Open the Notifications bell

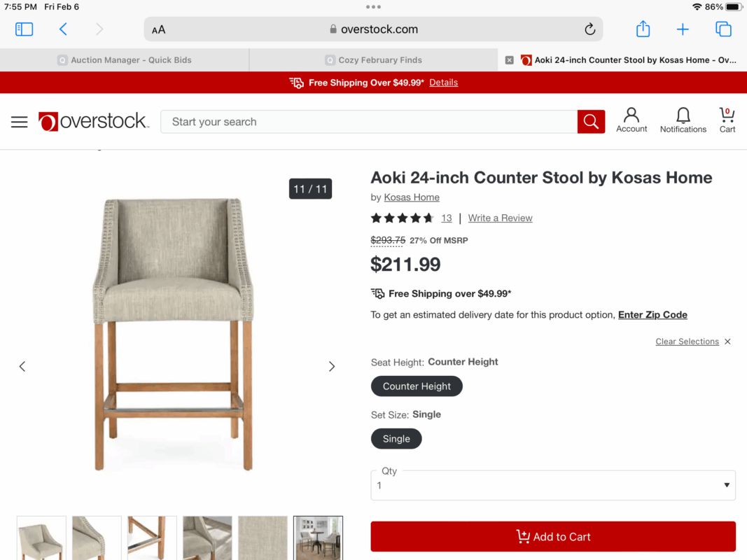click(683, 120)
